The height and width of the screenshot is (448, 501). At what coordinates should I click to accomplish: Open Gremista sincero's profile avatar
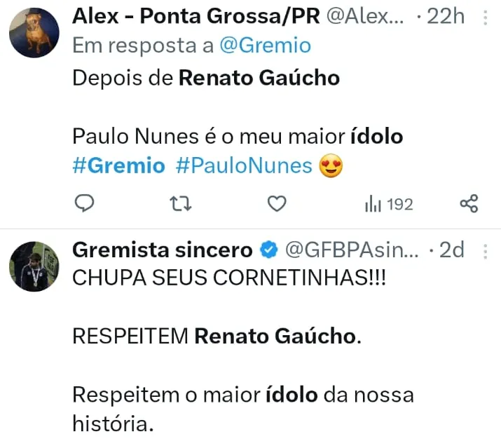pyautogui.click(x=34, y=267)
